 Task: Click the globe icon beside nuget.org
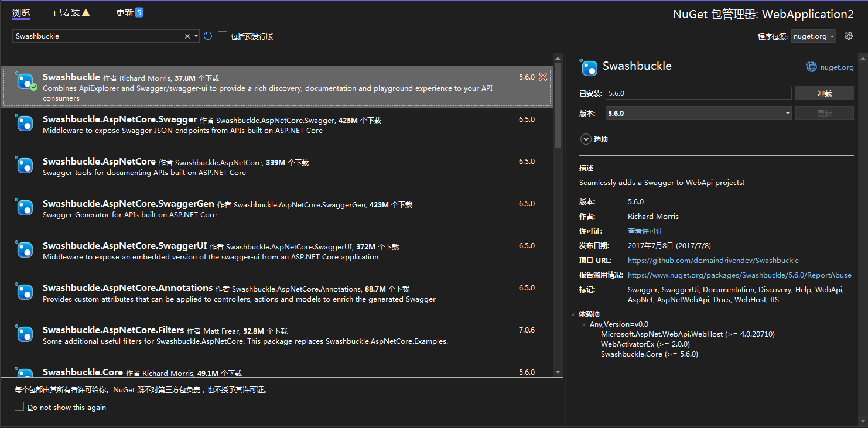(x=811, y=67)
